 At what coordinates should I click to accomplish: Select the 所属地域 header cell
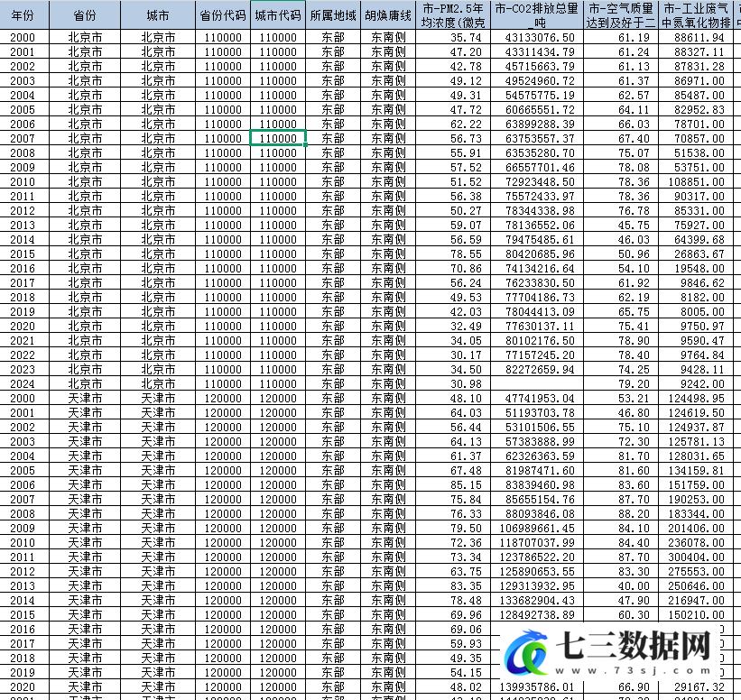333,15
